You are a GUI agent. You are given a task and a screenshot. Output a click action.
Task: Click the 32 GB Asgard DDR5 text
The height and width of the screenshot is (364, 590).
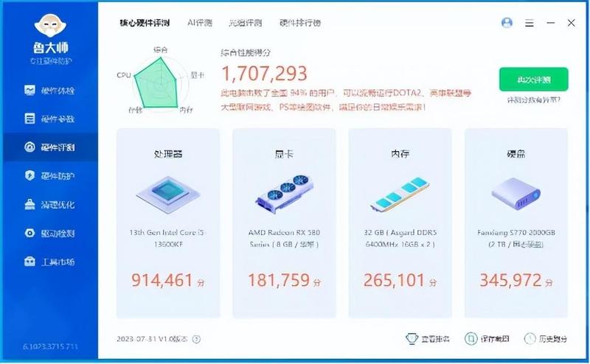[400, 238]
